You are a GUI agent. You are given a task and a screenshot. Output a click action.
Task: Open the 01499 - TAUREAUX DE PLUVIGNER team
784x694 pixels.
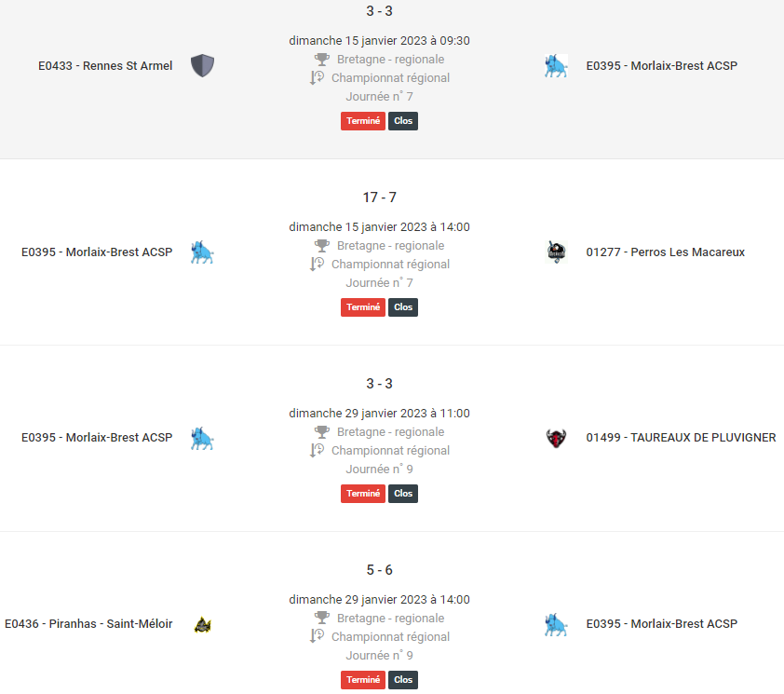[681, 437]
